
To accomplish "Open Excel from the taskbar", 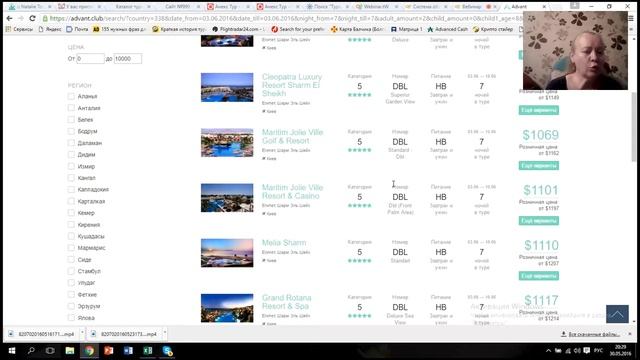I will click(148, 351).
